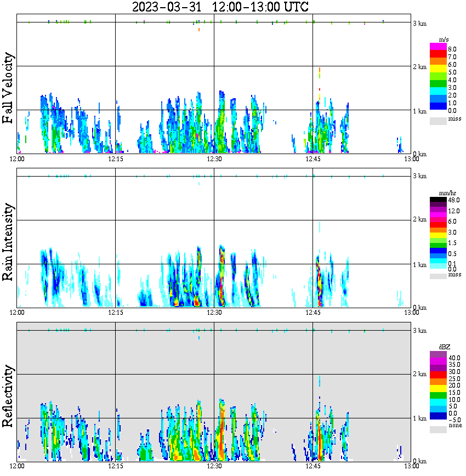
Task: Click the 3 km height label of Reflectivity
Action: [420, 331]
